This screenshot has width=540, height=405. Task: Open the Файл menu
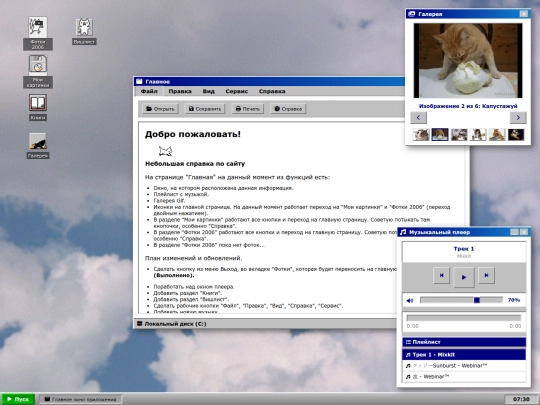[149, 91]
